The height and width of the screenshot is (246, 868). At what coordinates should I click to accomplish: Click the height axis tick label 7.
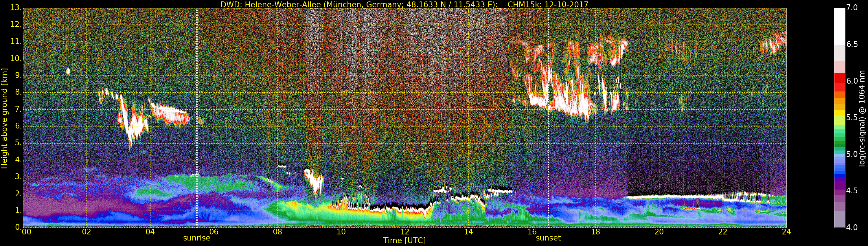tap(18, 109)
